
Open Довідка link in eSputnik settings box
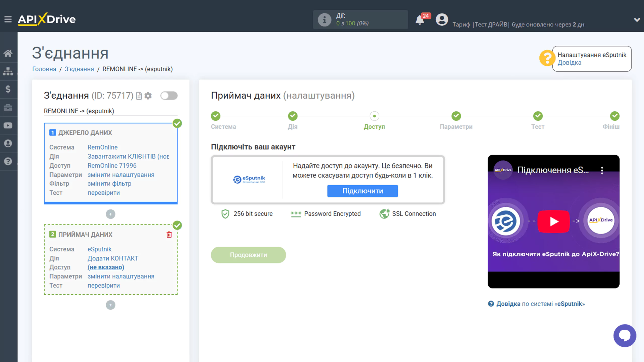click(x=569, y=63)
